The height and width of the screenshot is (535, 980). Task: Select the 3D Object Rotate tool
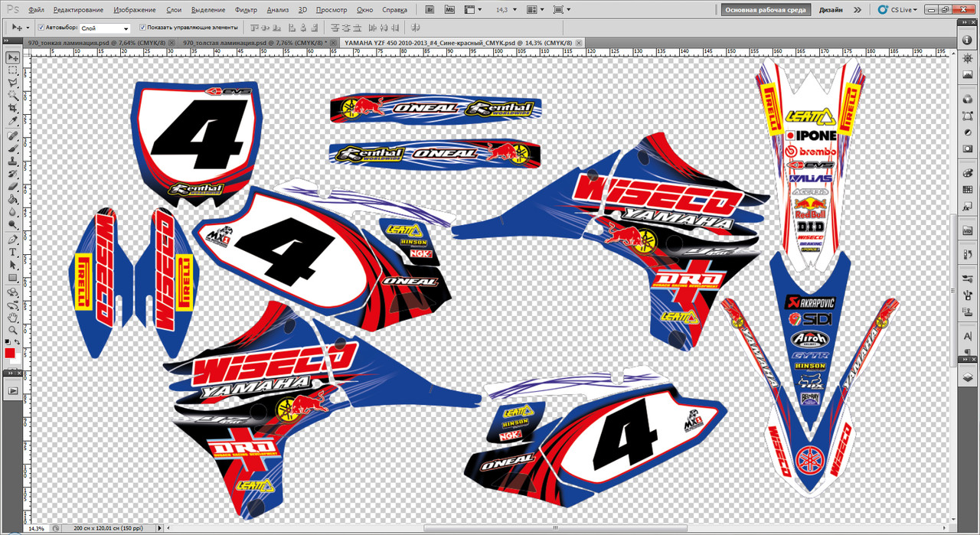point(13,292)
